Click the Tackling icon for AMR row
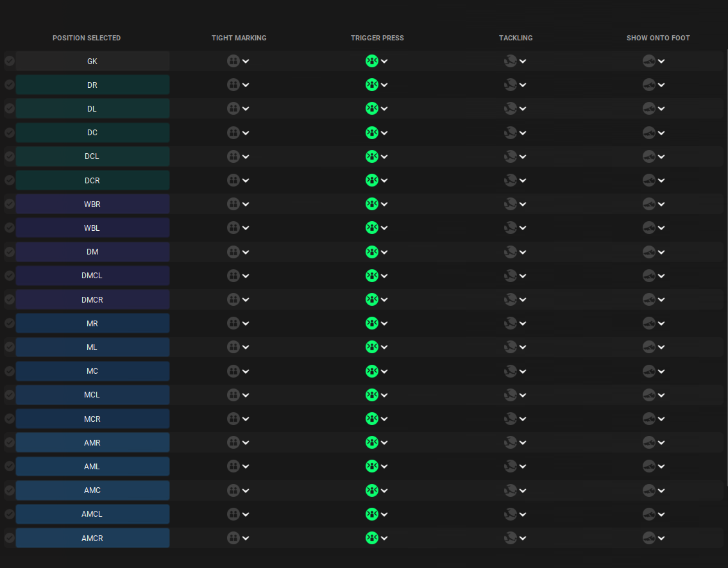This screenshot has width=728, height=568. (x=511, y=442)
